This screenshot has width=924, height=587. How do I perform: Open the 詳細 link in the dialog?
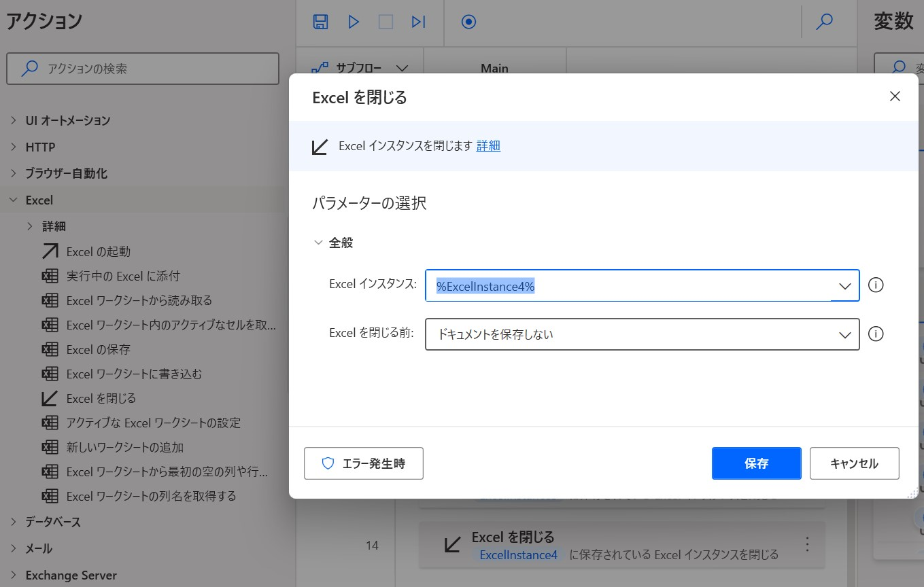487,147
